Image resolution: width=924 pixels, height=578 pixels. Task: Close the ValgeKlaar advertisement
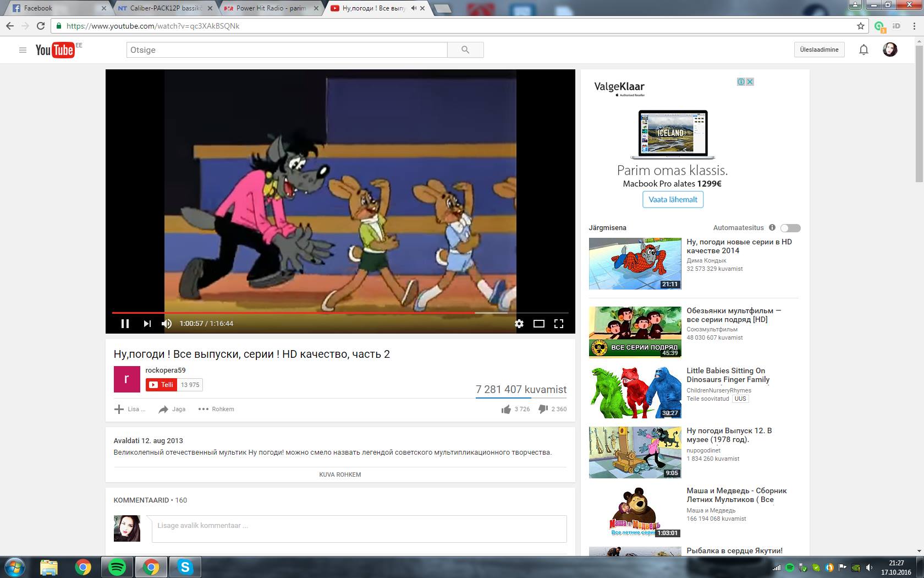[x=750, y=81]
